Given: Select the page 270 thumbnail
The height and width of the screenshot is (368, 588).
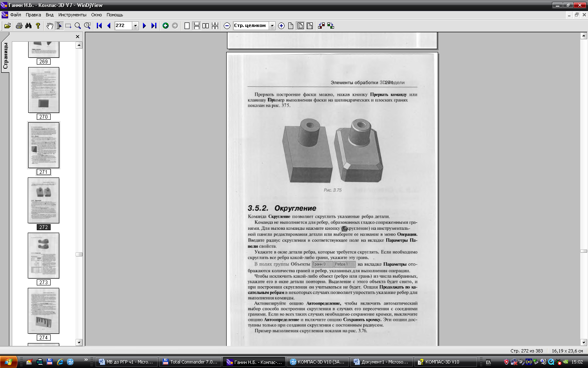Looking at the screenshot, I should pos(44,90).
